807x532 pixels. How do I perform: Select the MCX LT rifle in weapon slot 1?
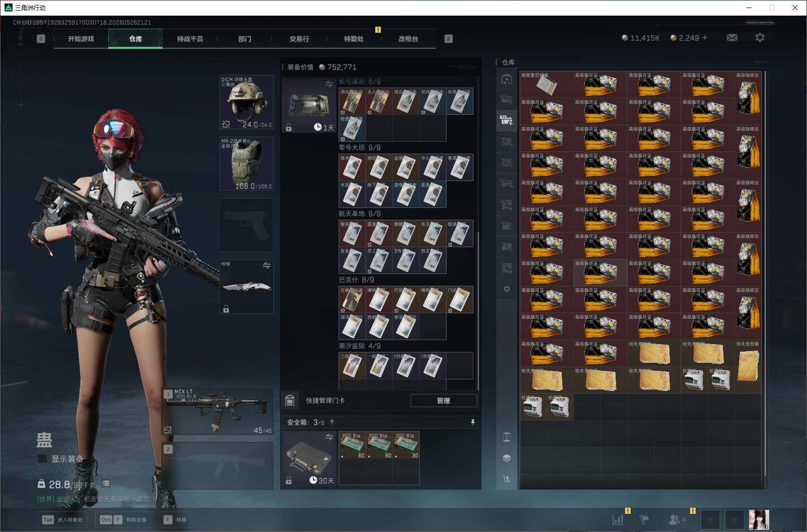pos(218,411)
